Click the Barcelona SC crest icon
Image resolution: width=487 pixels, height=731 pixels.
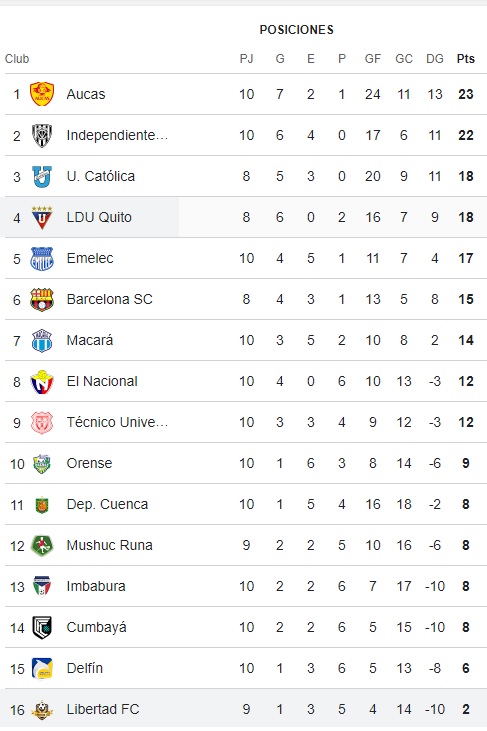(42, 299)
